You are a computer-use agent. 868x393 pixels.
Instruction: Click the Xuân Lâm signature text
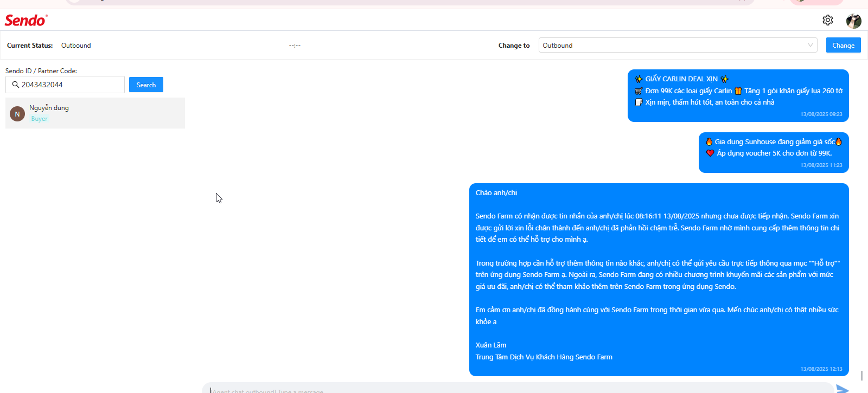(490, 345)
